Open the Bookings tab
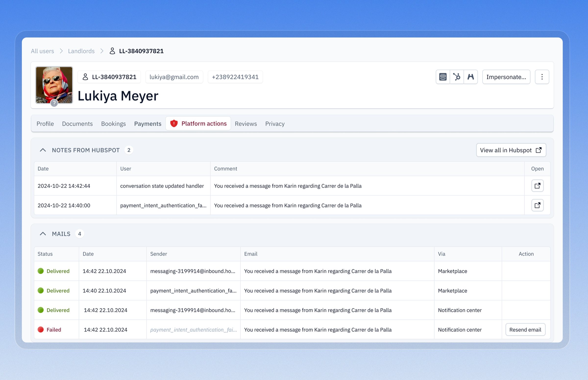 pos(113,124)
